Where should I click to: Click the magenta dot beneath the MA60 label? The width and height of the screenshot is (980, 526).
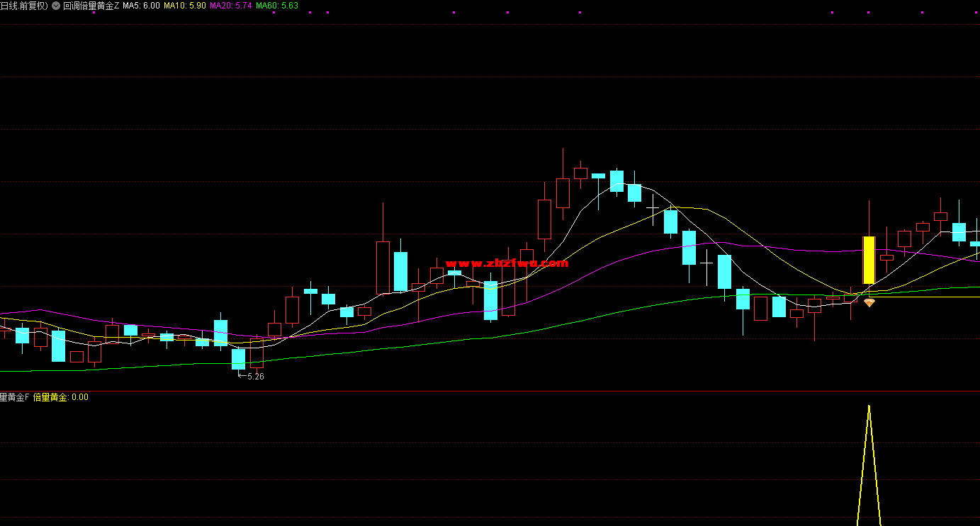274,13
